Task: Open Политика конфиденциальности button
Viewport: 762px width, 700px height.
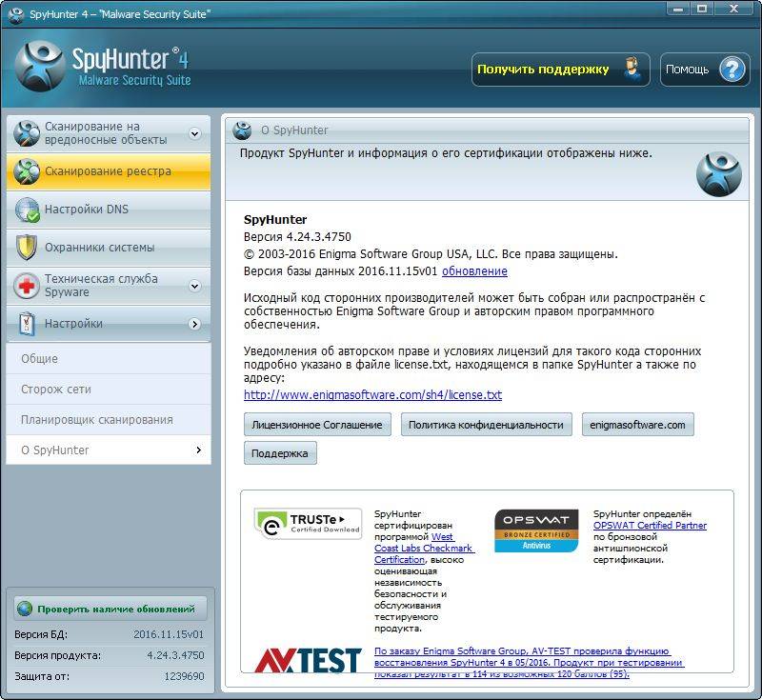Action: 487,425
